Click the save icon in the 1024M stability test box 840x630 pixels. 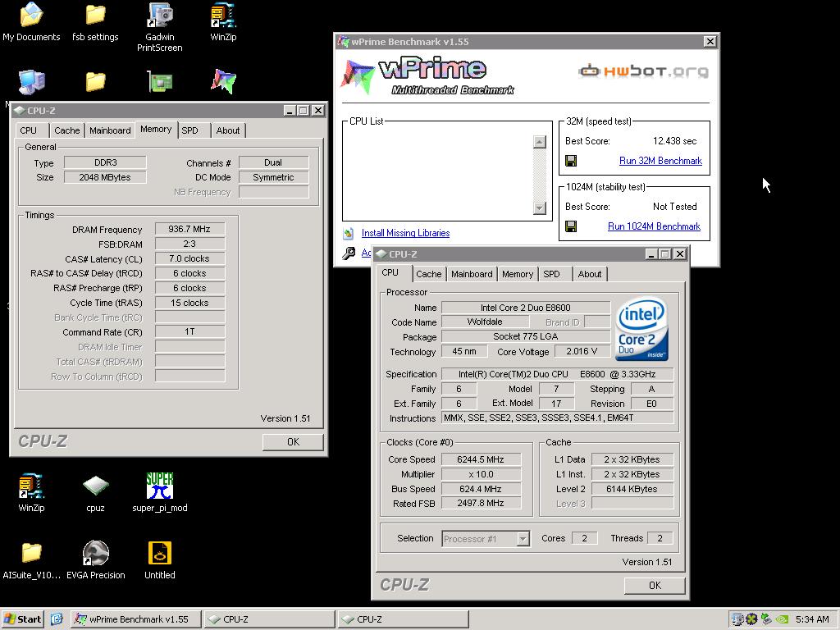[x=571, y=226]
